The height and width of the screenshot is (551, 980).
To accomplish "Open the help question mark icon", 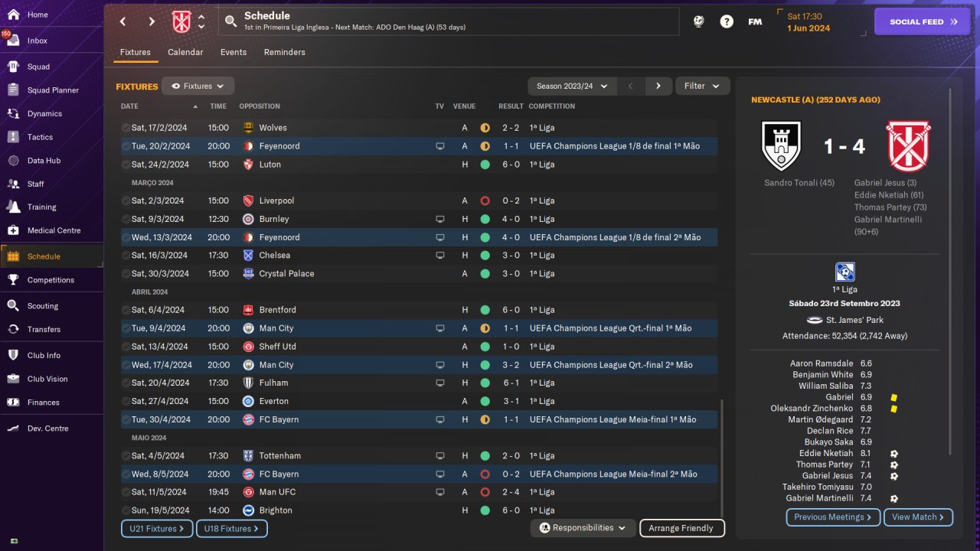I will [727, 21].
